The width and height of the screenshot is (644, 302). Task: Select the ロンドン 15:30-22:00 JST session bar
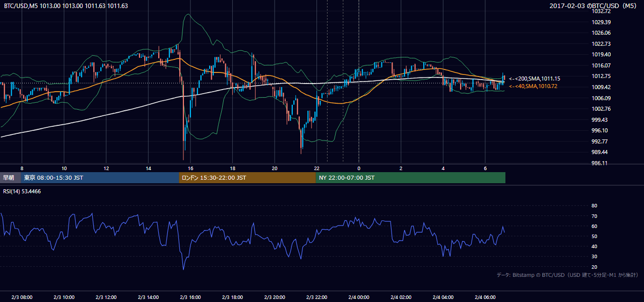(247, 178)
